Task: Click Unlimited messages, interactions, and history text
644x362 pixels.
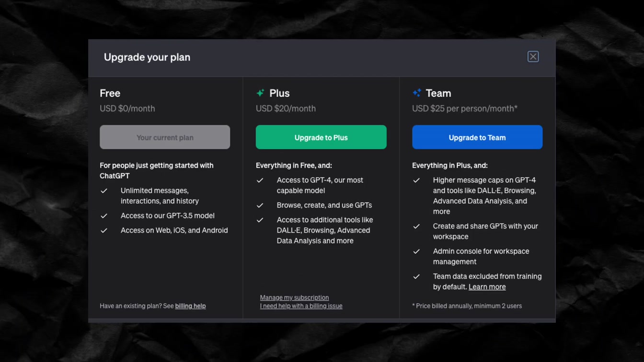Action: tap(160, 196)
